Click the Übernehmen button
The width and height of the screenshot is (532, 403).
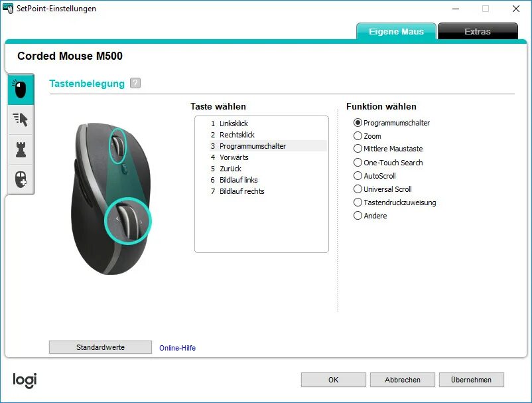(x=471, y=380)
